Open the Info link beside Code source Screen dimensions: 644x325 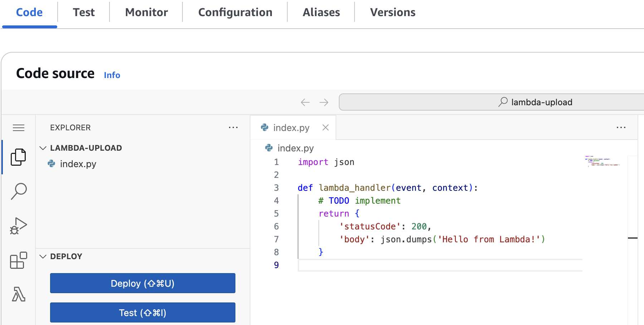112,75
